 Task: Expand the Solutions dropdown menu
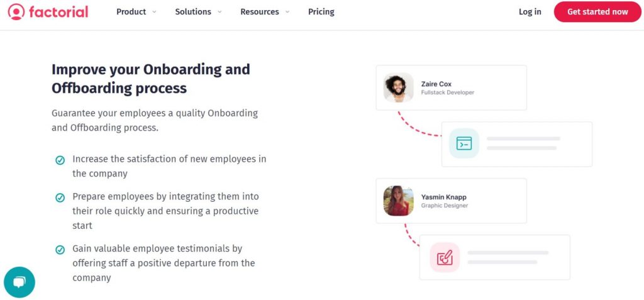(x=198, y=12)
